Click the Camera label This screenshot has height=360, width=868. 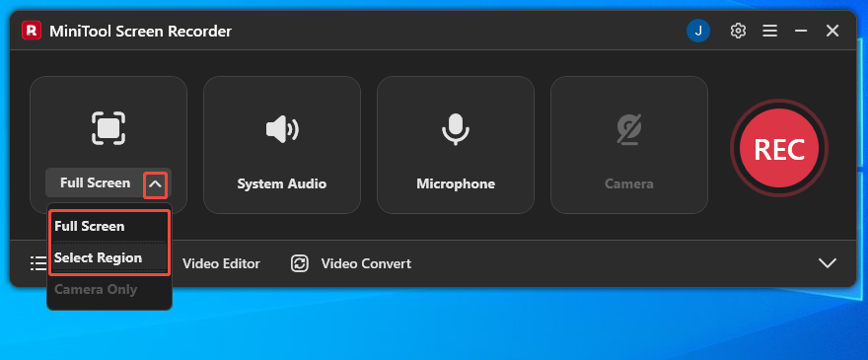click(629, 183)
